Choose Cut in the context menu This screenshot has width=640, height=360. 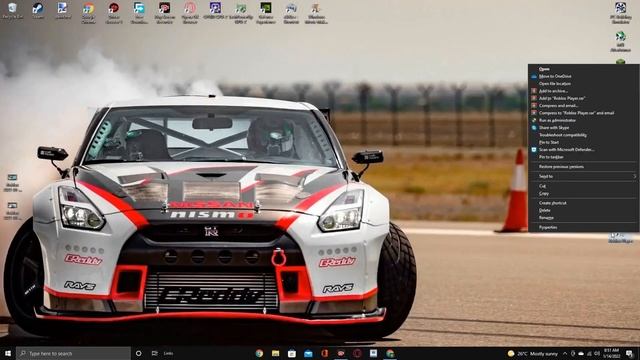click(584, 186)
